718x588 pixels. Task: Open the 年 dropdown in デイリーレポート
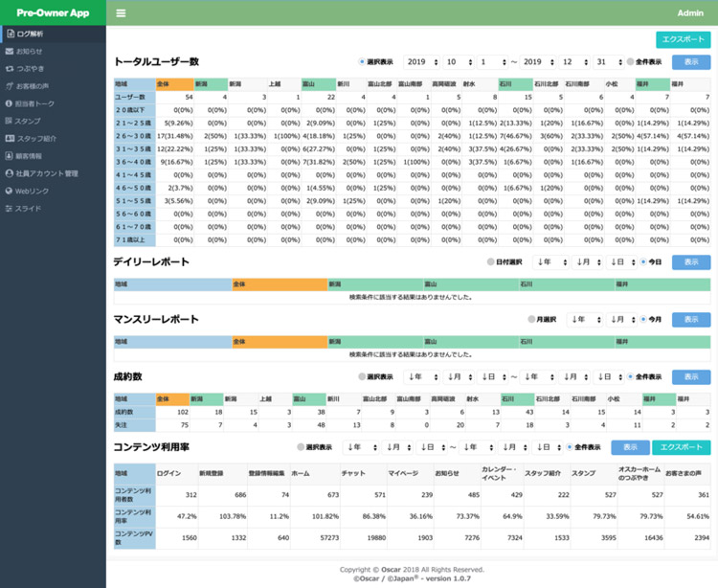550,262
